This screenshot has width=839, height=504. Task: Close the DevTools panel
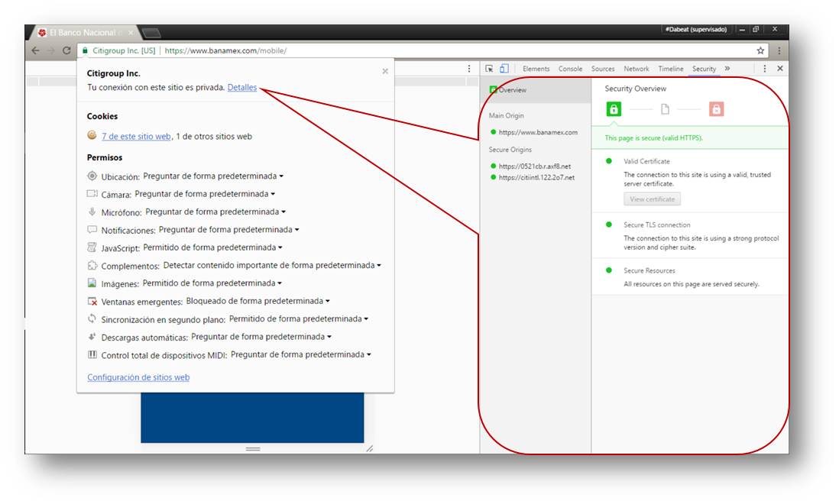click(x=780, y=69)
